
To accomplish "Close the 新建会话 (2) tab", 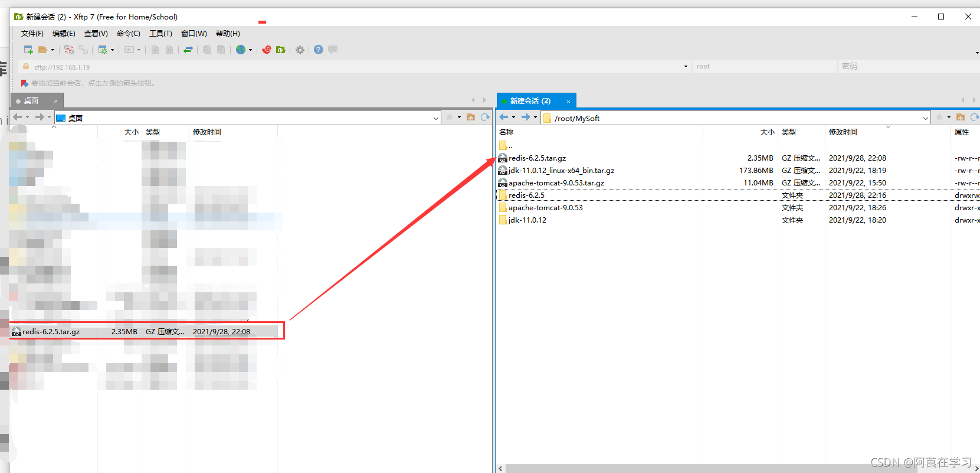I will coord(569,101).
